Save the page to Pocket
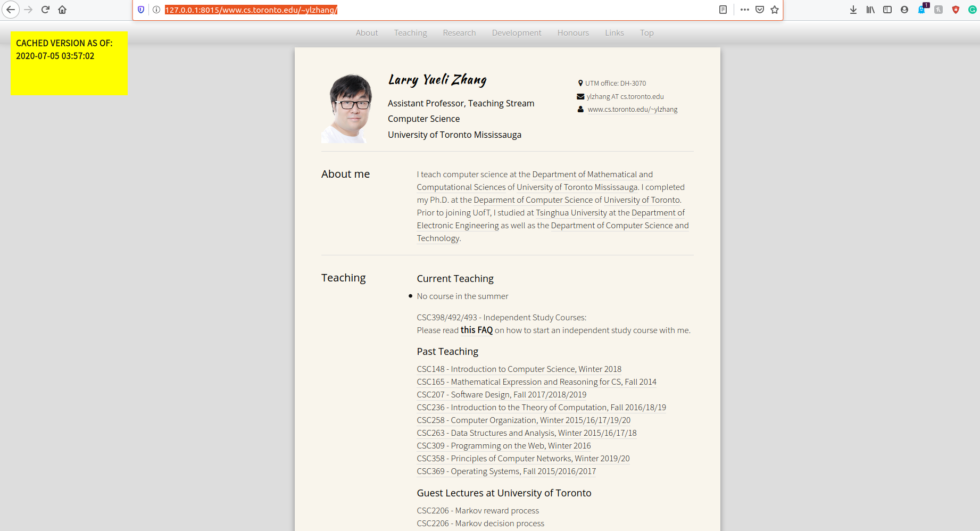Screen dimensions: 980x531 [760, 10]
